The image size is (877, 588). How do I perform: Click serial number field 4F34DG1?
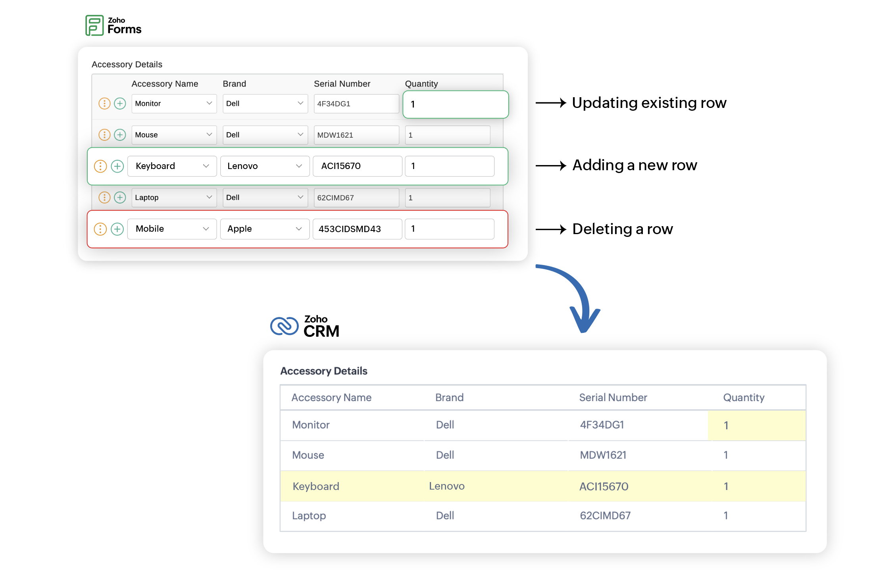tap(356, 104)
